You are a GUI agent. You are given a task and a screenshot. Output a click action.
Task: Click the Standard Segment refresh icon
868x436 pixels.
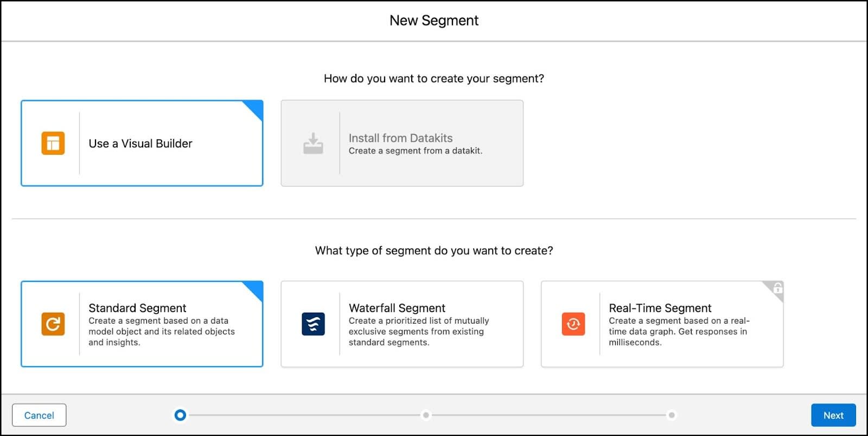tap(53, 324)
